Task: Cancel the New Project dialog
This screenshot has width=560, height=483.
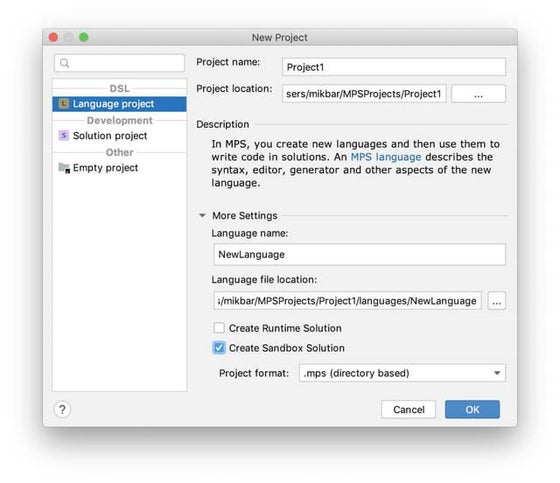Action: tap(409, 409)
